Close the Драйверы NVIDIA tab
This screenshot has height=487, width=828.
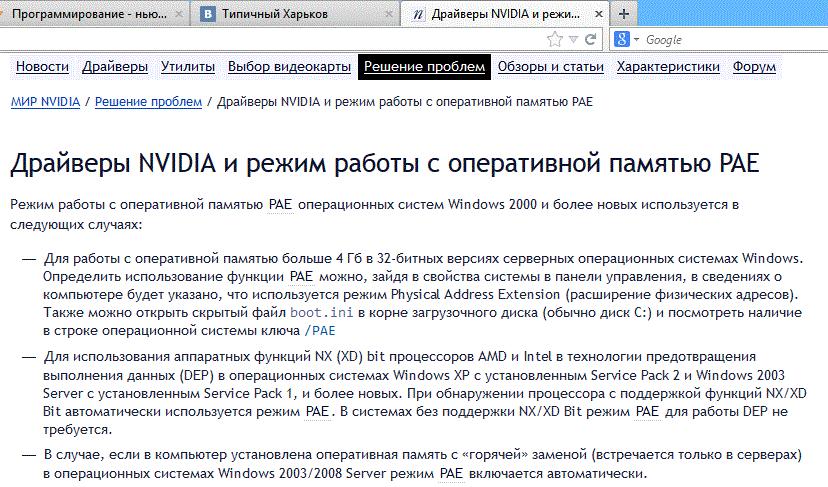[598, 14]
